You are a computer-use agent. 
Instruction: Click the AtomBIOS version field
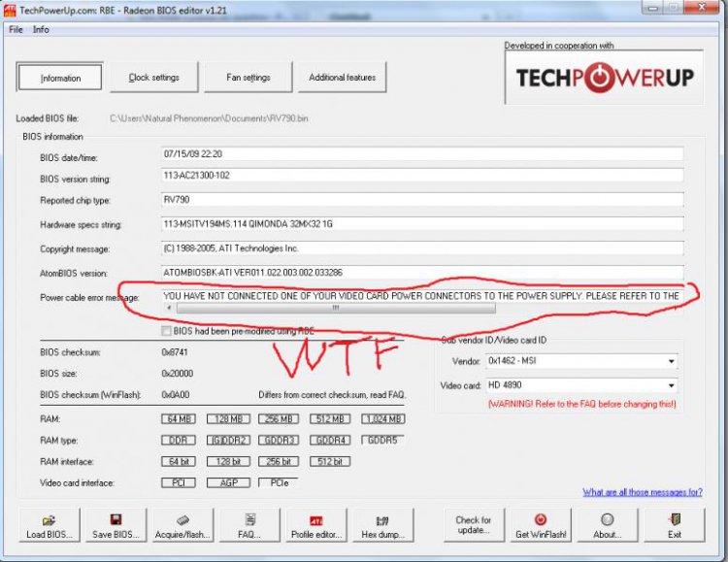point(422,272)
